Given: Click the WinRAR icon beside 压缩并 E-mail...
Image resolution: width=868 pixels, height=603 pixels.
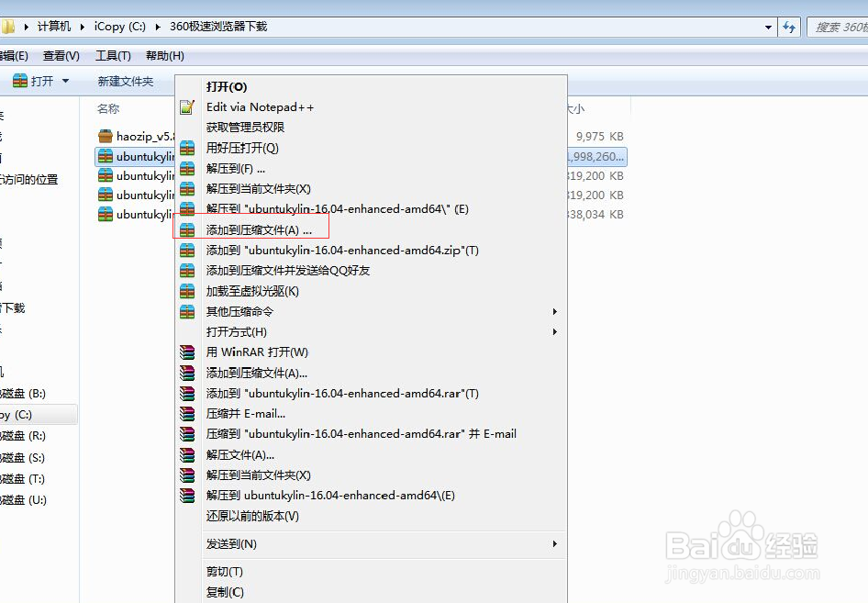Looking at the screenshot, I should pos(187,414).
